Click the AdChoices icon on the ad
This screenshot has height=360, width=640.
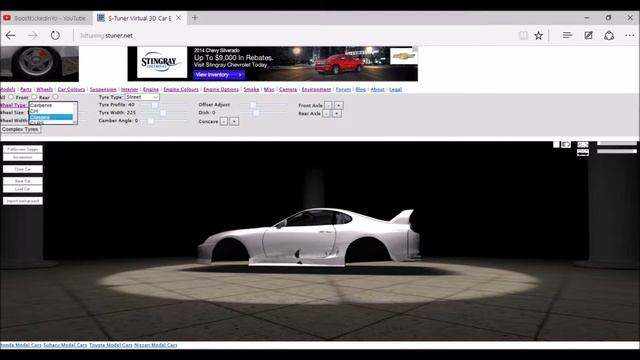(x=416, y=49)
